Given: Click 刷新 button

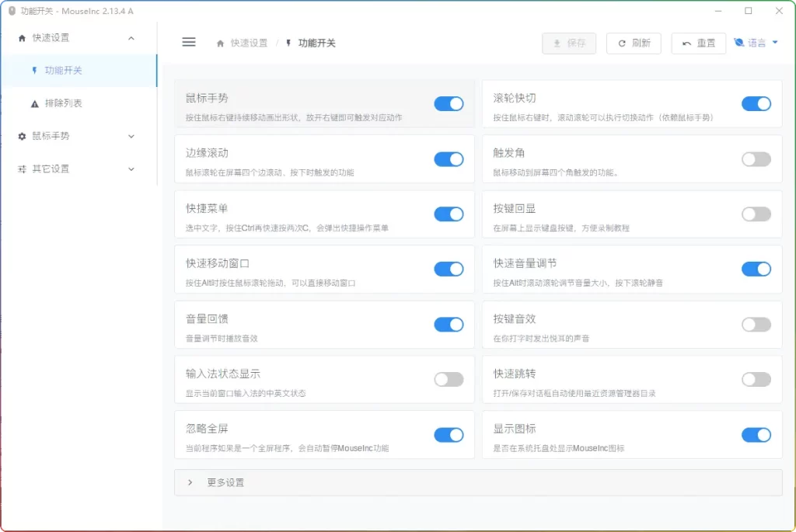Looking at the screenshot, I should pos(634,43).
